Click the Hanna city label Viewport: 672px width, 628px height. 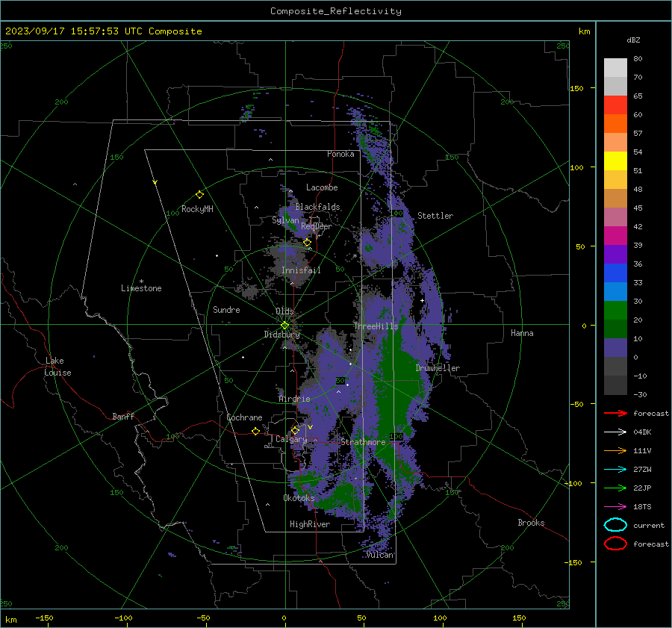tap(522, 333)
